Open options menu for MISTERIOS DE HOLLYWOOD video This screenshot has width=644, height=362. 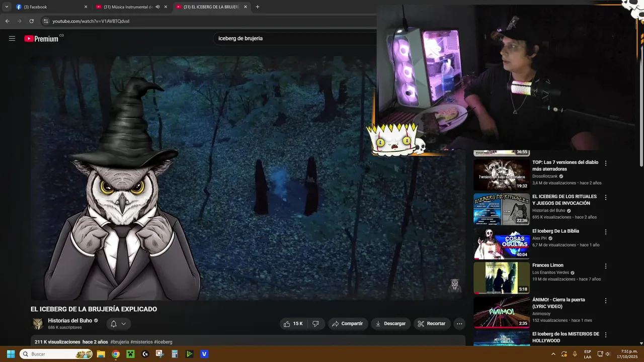click(606, 334)
